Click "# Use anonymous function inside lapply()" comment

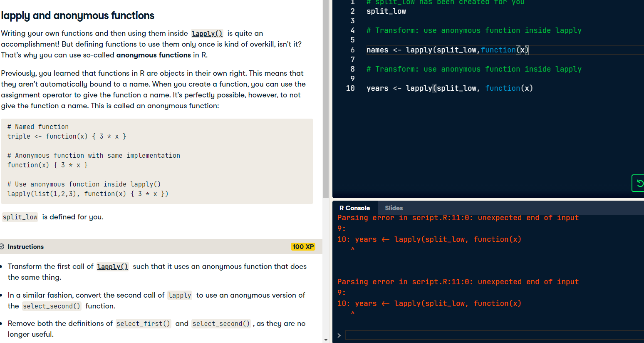click(84, 184)
